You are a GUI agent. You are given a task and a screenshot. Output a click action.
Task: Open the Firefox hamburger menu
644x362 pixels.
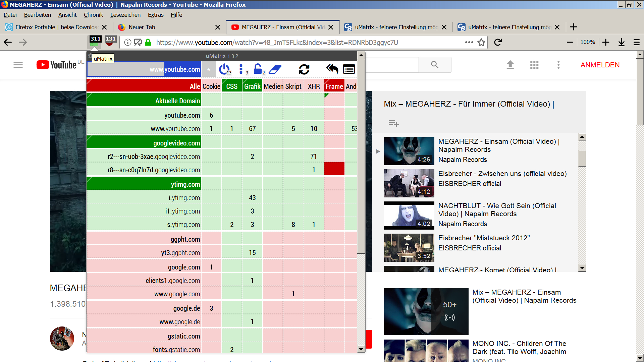[636, 42]
